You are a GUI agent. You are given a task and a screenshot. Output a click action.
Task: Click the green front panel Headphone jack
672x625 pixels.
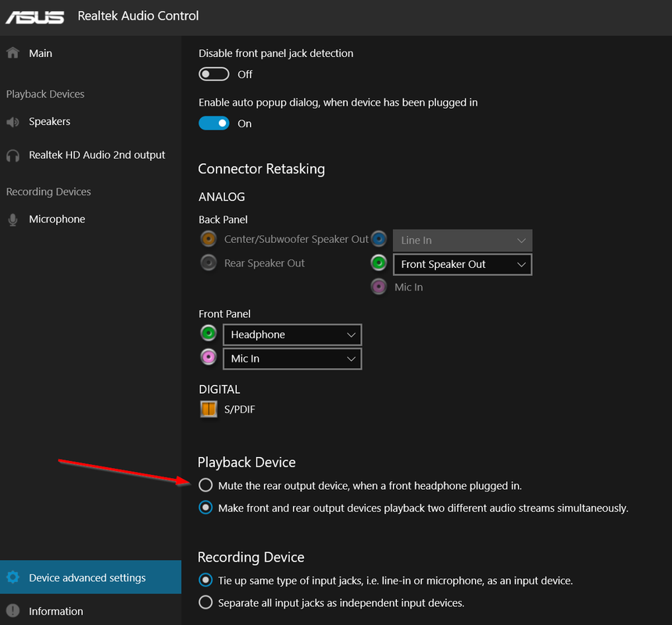click(x=209, y=333)
